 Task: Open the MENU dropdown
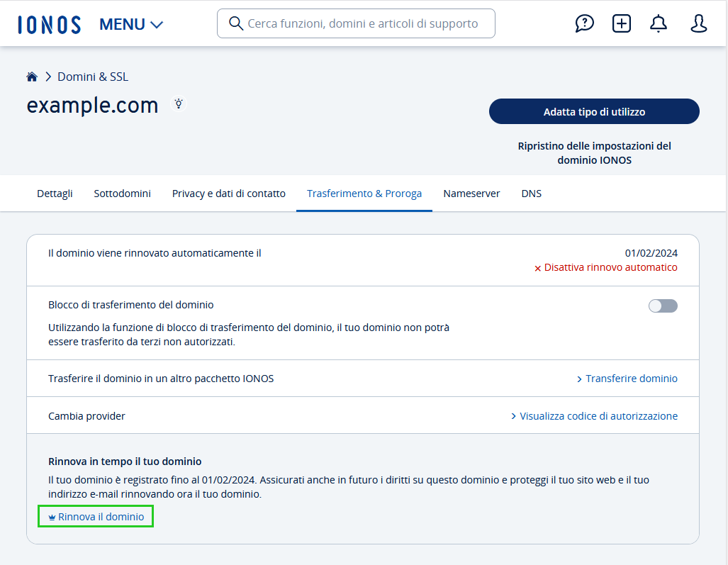[131, 24]
